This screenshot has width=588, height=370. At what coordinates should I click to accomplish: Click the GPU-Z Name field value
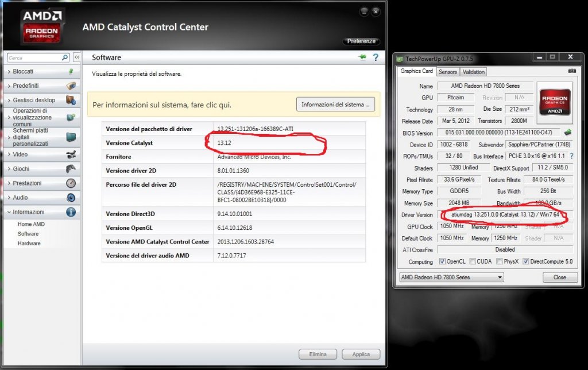point(485,86)
